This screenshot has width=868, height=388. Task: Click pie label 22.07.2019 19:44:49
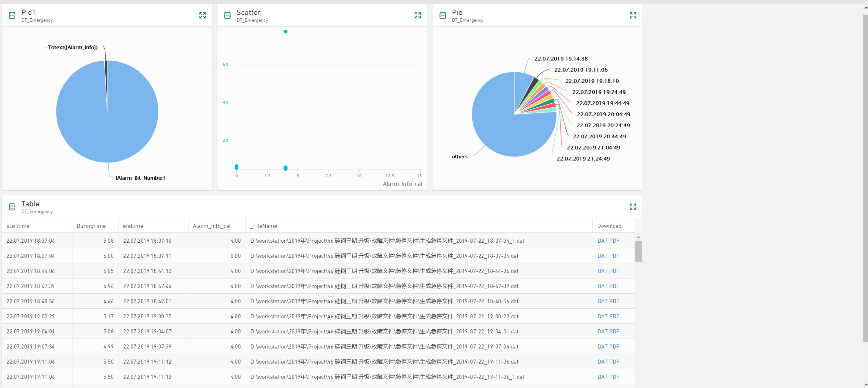point(603,103)
